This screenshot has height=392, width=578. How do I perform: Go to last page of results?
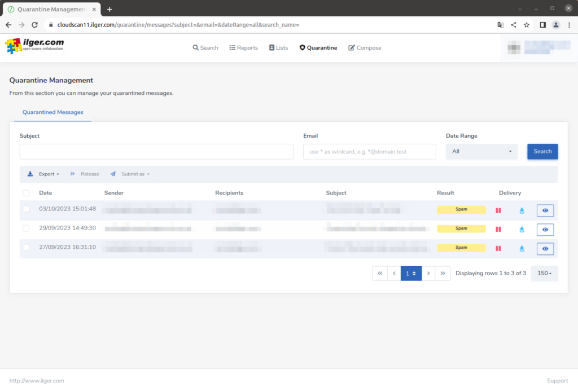point(443,274)
